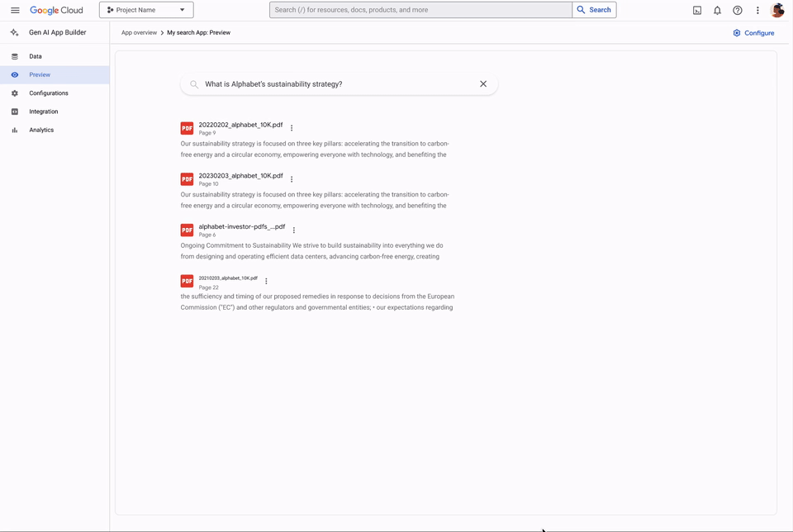Viewport: 793px width, 532px height.
Task: Open more options for alphabet-investor-pdfs result
Action: click(x=294, y=230)
